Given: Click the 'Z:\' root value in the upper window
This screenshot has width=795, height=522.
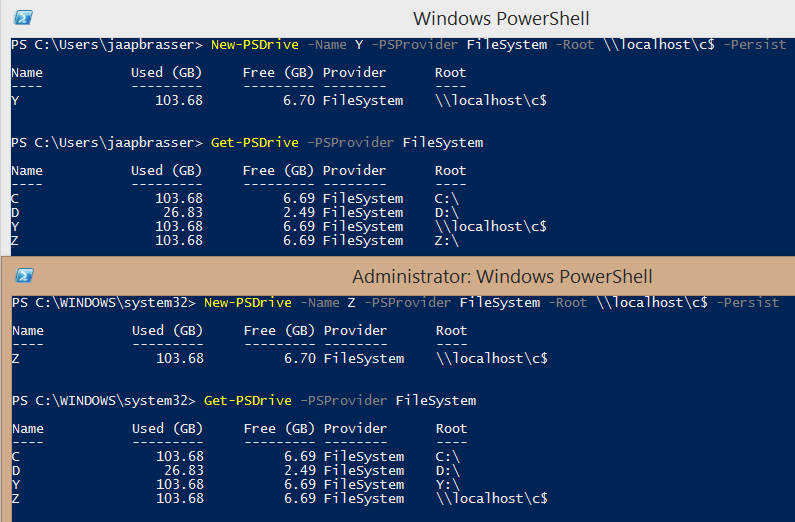Looking at the screenshot, I should pos(447,241).
